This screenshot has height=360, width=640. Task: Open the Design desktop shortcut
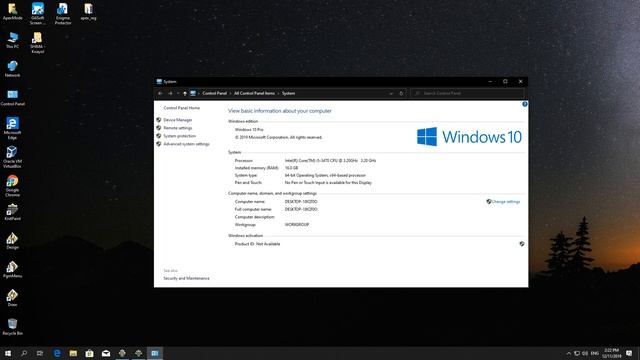tap(12, 241)
